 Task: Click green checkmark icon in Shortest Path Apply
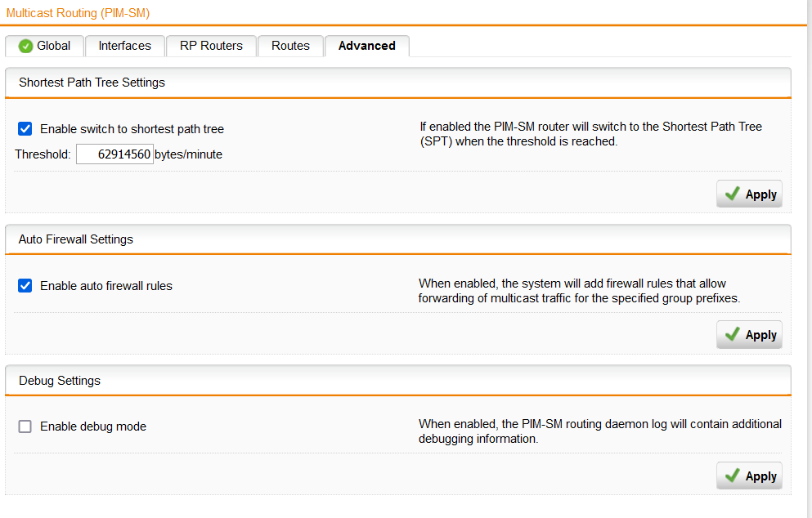pos(732,194)
